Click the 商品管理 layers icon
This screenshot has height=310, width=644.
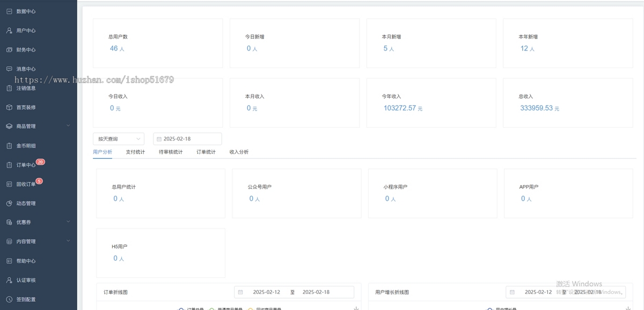tap(9, 127)
